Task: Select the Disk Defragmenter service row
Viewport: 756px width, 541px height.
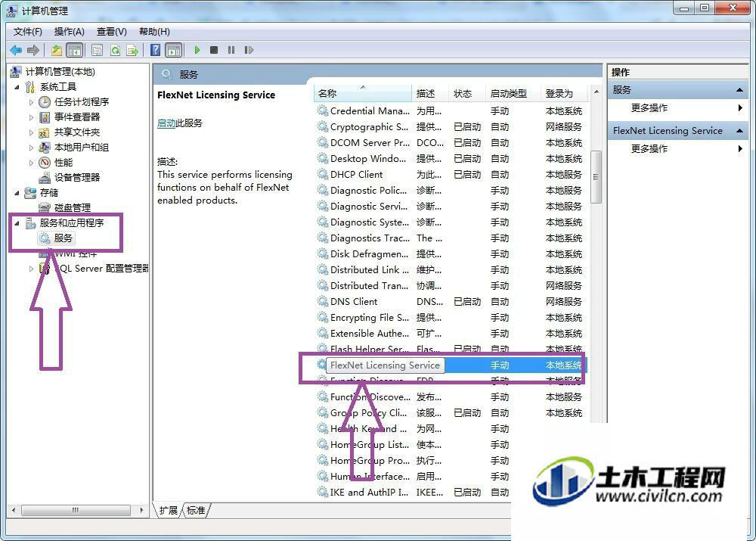Action: pos(452,253)
